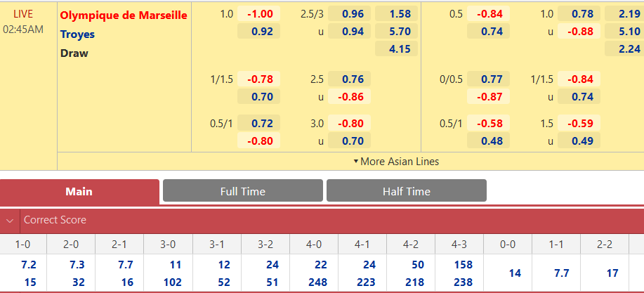Open the Troyes team link
The width and height of the screenshot is (644, 293).
[x=78, y=34]
